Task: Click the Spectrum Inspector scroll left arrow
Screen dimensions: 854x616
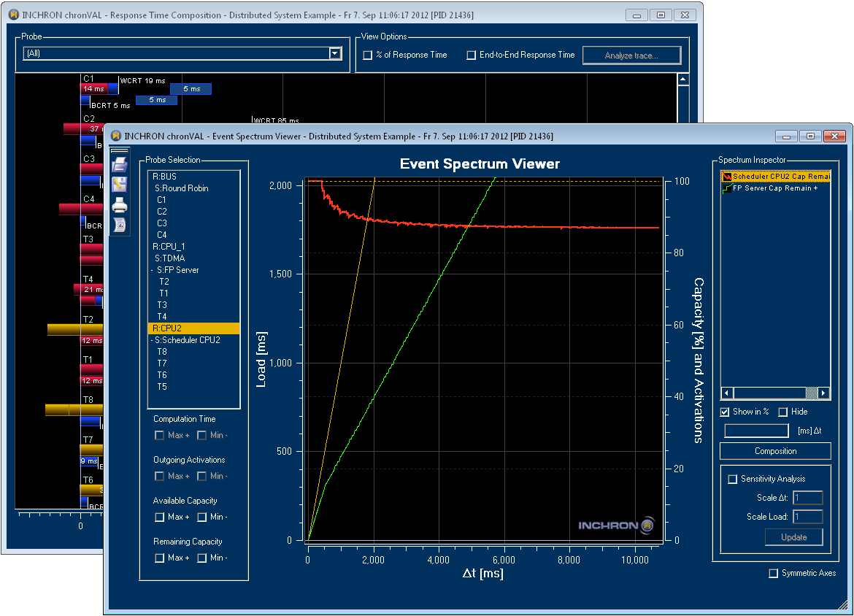Action: tap(727, 393)
